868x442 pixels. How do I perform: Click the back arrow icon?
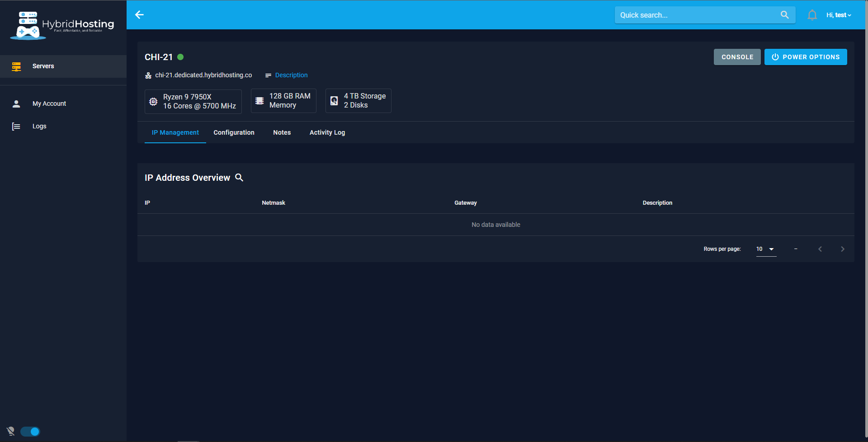tap(139, 15)
